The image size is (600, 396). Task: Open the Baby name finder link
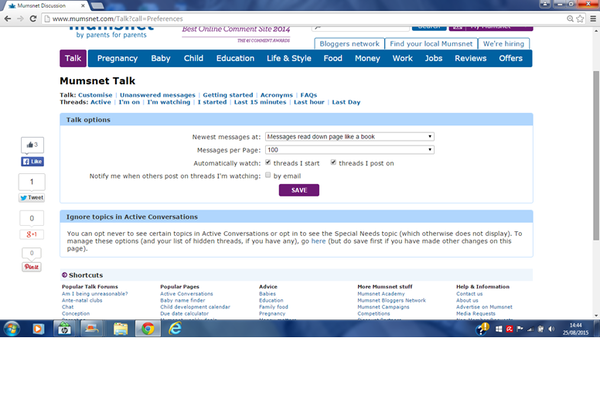click(183, 300)
